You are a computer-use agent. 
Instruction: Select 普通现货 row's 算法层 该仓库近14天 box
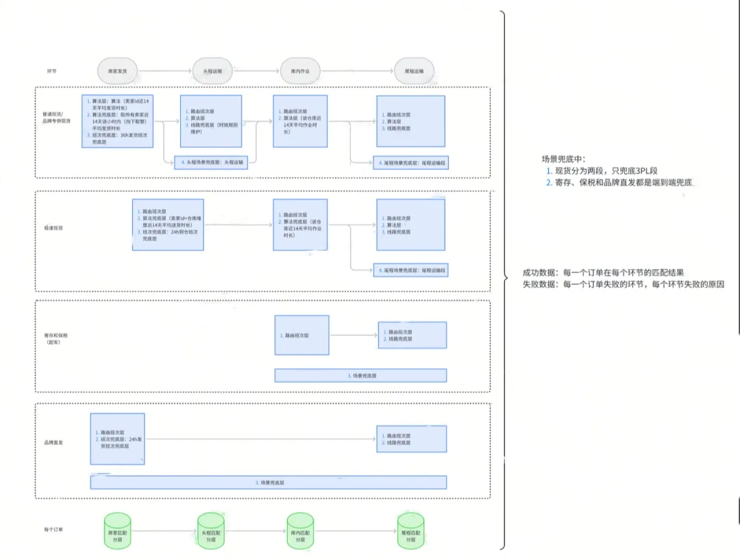(x=300, y=121)
